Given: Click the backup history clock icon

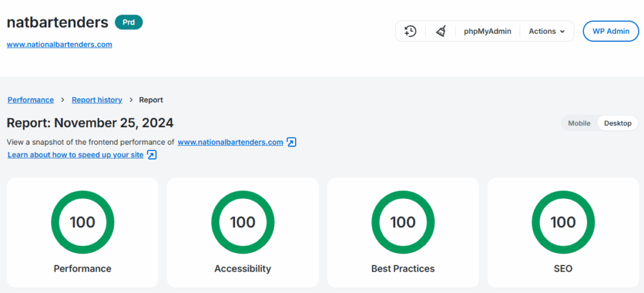Looking at the screenshot, I should 410,31.
